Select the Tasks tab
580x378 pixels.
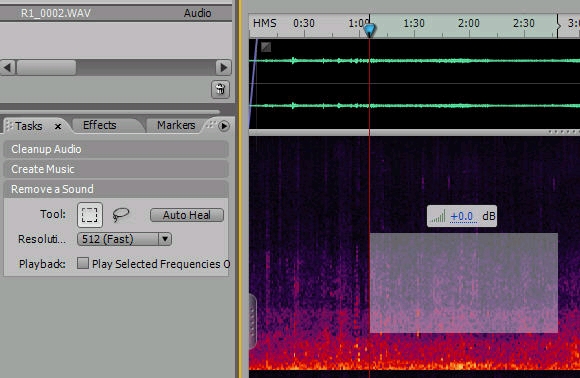pyautogui.click(x=28, y=126)
